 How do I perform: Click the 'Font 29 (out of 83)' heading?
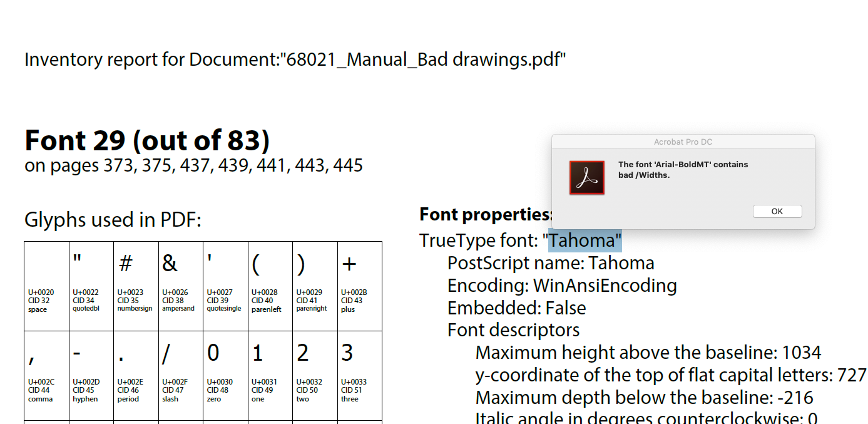point(147,140)
